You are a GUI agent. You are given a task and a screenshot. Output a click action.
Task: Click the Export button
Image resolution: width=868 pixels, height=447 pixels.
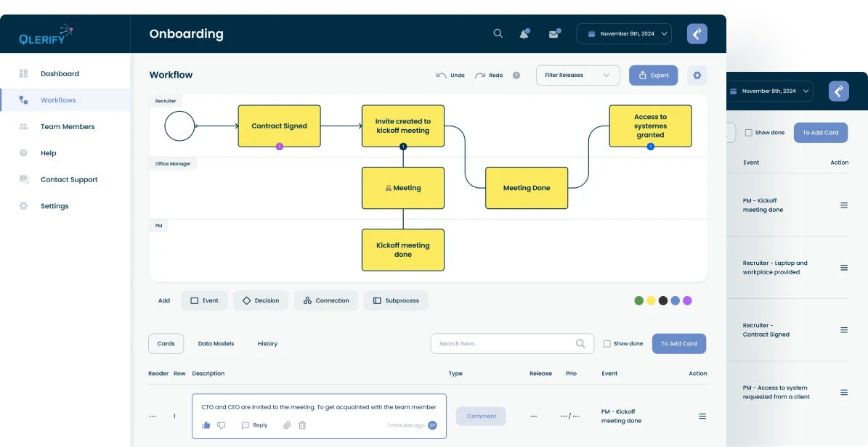coord(653,75)
